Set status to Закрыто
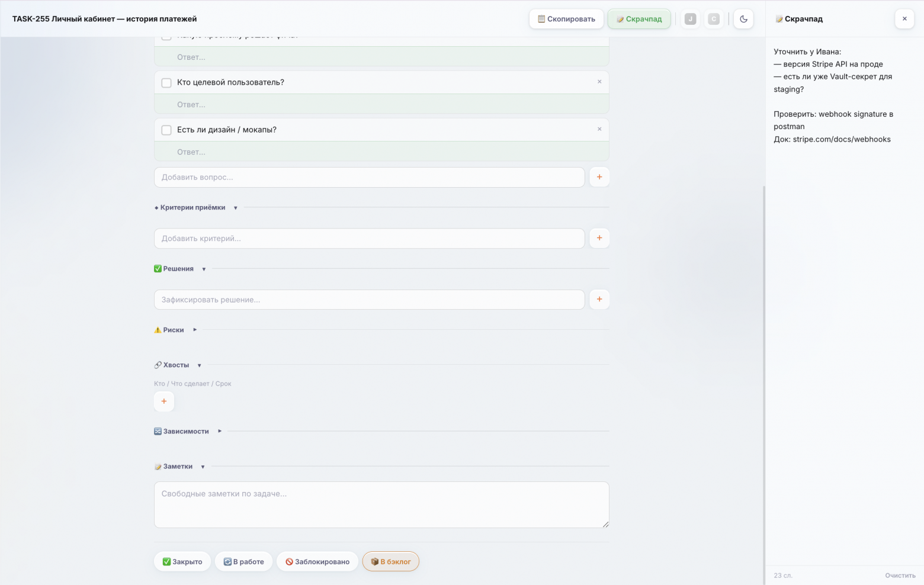924x585 pixels. (x=182, y=561)
